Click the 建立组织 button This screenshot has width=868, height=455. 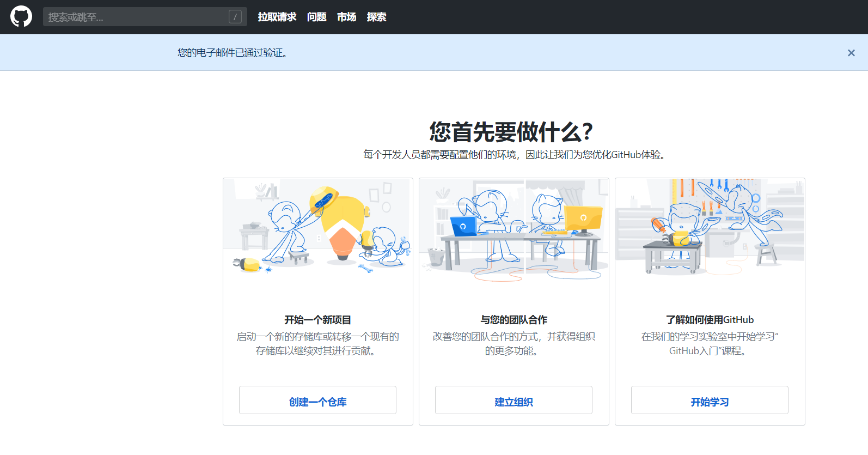tap(514, 400)
